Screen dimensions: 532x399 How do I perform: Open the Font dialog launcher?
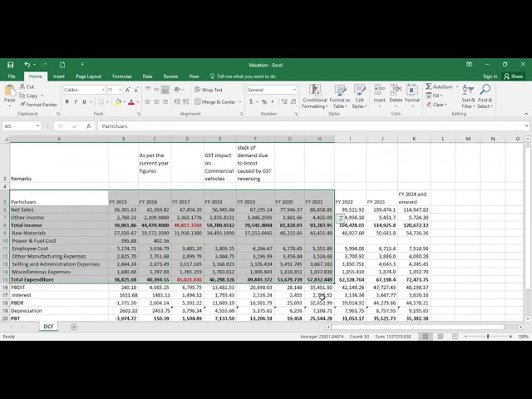point(139,114)
